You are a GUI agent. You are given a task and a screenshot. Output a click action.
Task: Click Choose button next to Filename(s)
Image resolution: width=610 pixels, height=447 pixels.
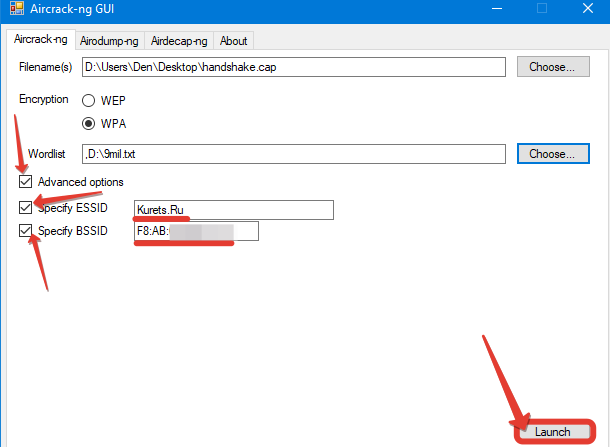[x=553, y=67]
